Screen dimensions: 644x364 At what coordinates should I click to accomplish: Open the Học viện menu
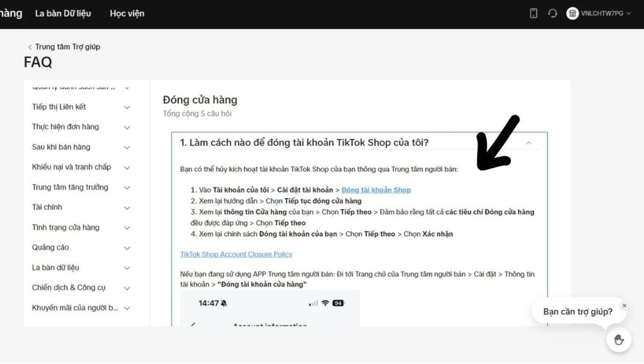[127, 13]
